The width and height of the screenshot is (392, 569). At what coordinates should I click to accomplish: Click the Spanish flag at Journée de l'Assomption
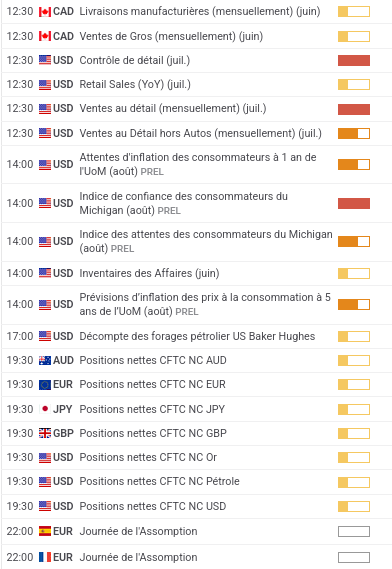(x=45, y=531)
